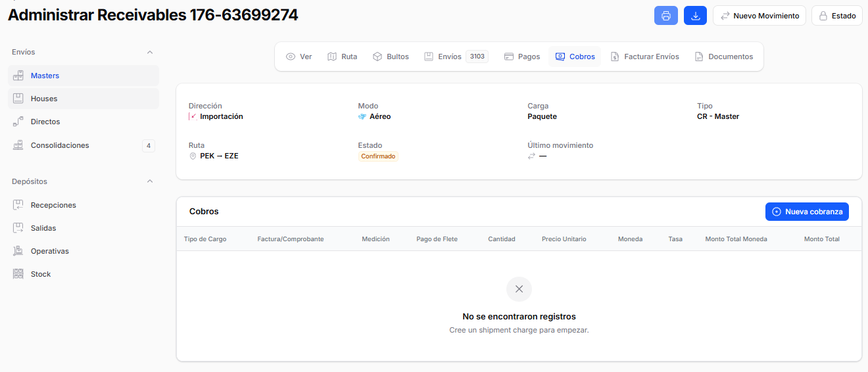Click the Tipo de Cargo column header
868x372 pixels.
(x=205, y=239)
